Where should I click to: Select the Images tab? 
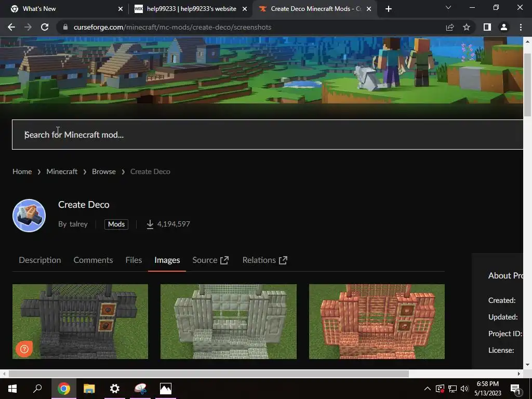(x=167, y=260)
